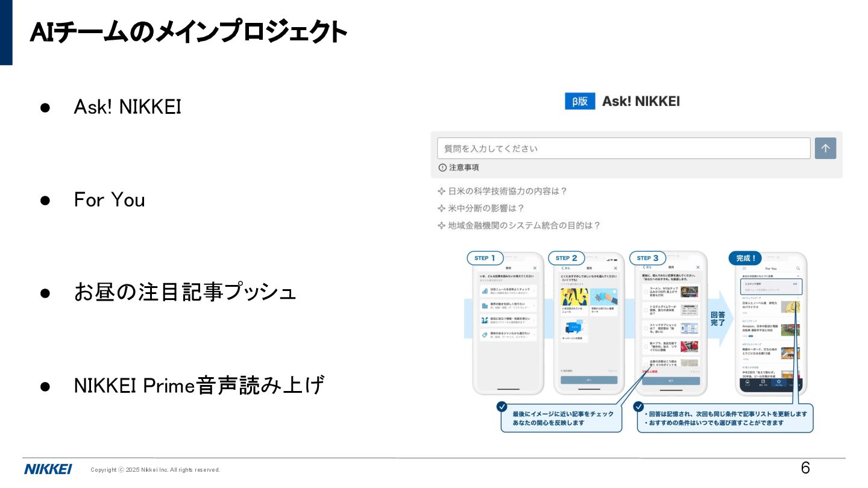Screen dimensions: 868x488
Task: Click the question input field in Ask! NIKKEI
Action: (623, 148)
